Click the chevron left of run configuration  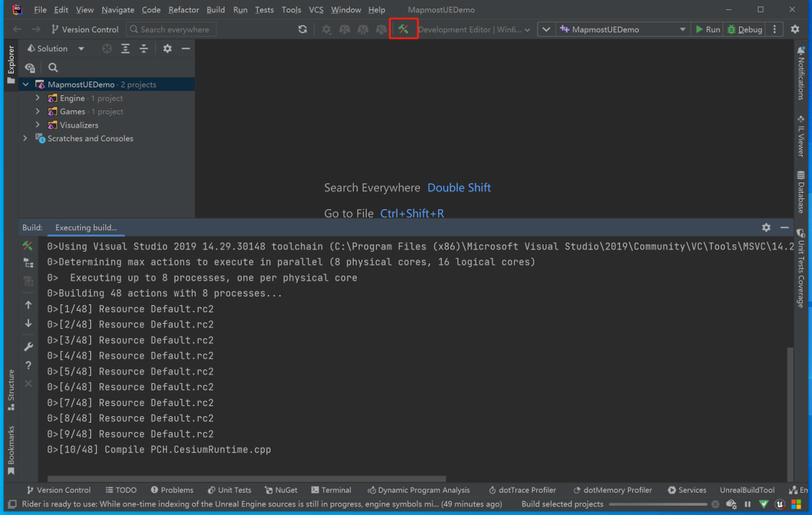coord(546,30)
